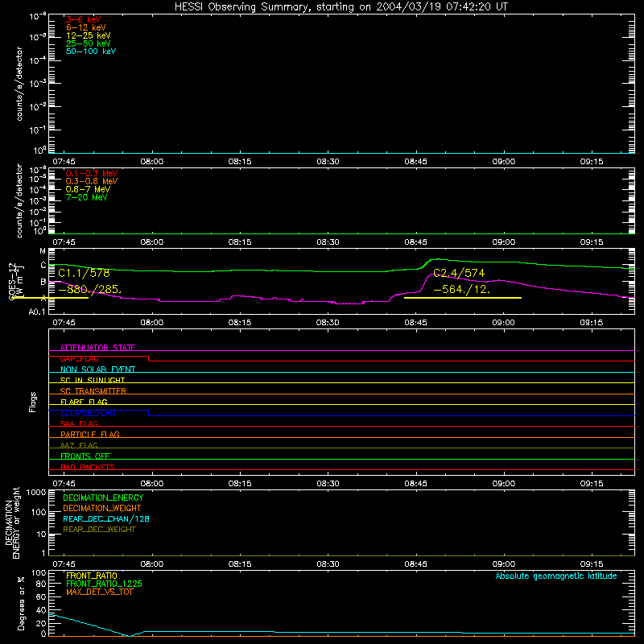
Task: Click the REAR_DEC_CHAN/128 legend entry
Action: [x=106, y=519]
